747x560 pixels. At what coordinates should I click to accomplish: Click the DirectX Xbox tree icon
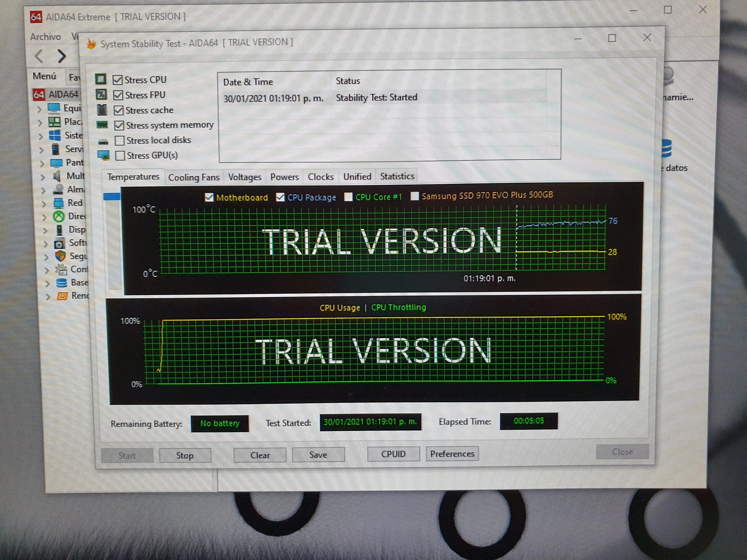59,216
